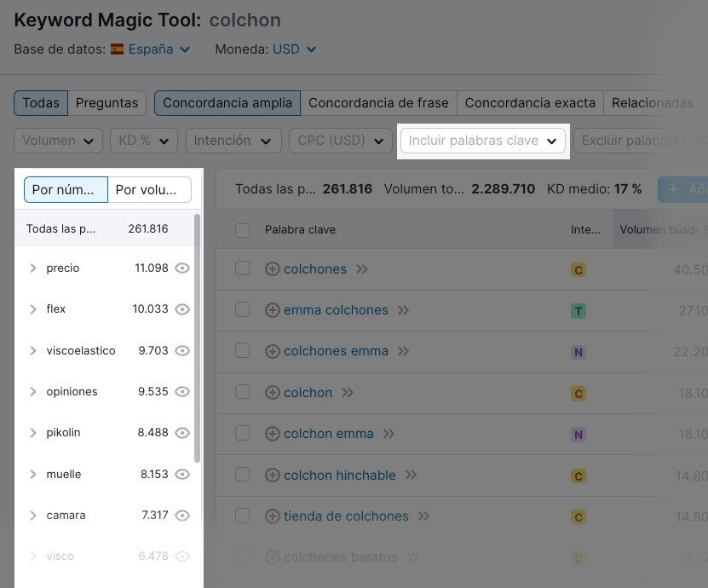Image resolution: width=708 pixels, height=588 pixels.
Task: Open the Moneda USD currency dropdown
Action: (294, 49)
